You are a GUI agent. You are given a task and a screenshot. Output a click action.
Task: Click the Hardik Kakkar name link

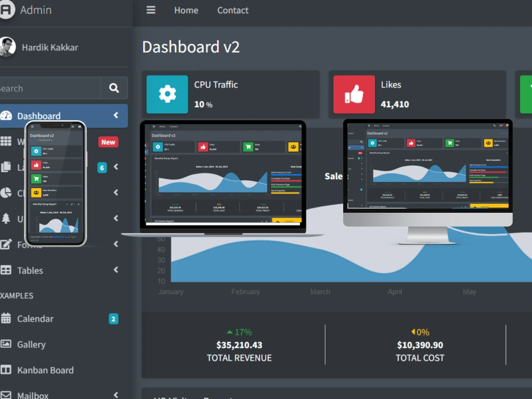tap(50, 47)
